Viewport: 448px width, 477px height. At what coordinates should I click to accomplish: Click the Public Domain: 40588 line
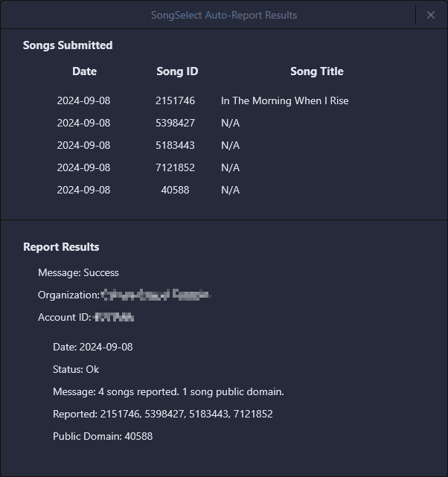[103, 436]
